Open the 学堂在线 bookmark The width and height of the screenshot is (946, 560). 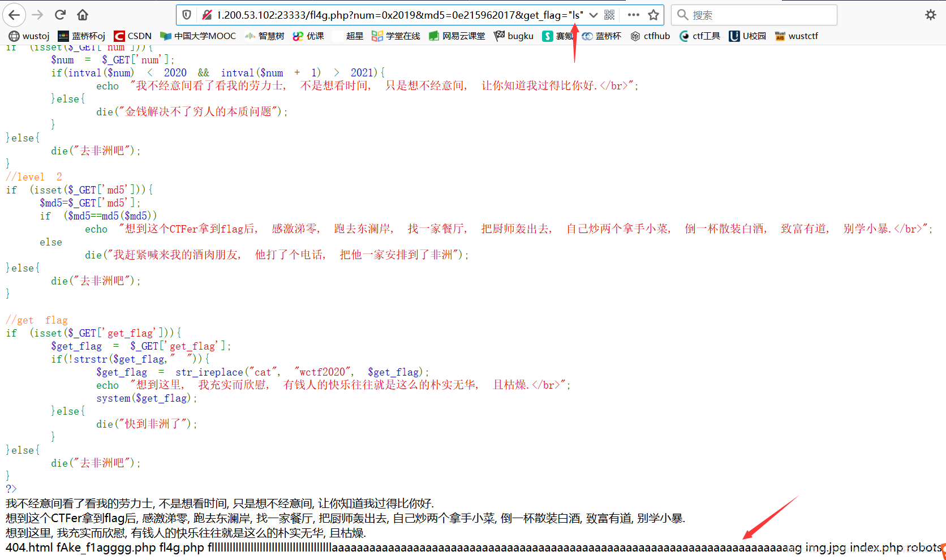[x=396, y=36]
